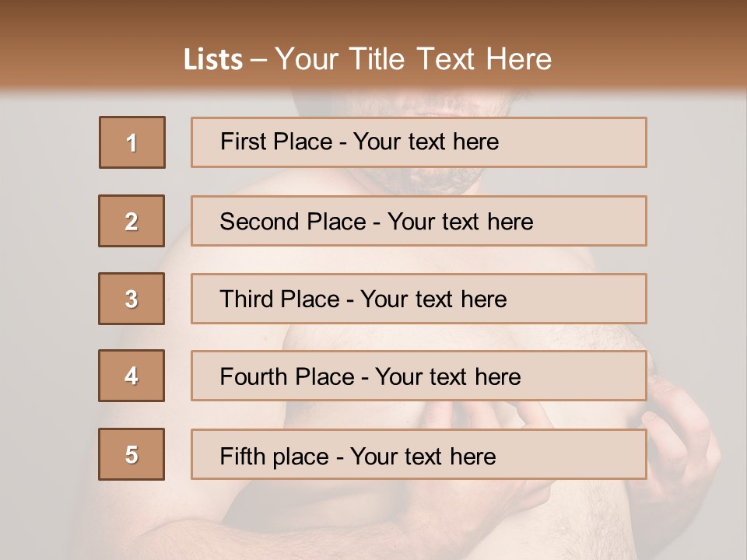Select the "Your Title Text Here" heading
This screenshot has height=560, width=747.
click(413, 59)
